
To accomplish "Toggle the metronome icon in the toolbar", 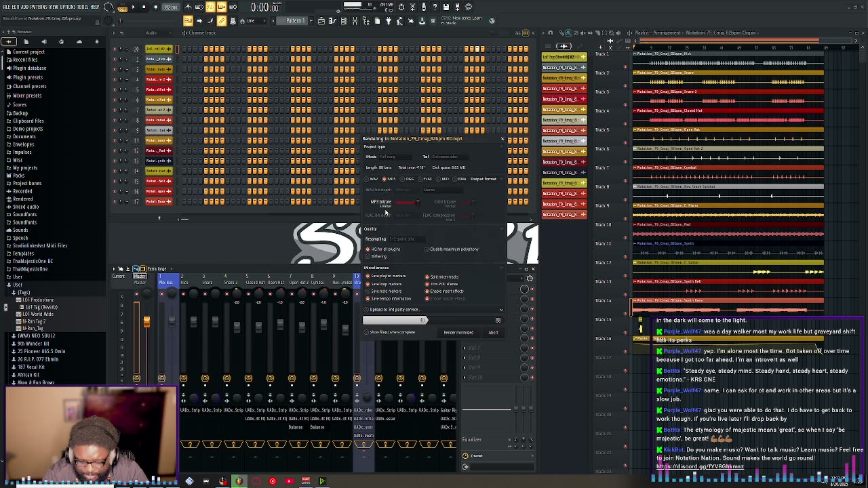I will coord(189,7).
